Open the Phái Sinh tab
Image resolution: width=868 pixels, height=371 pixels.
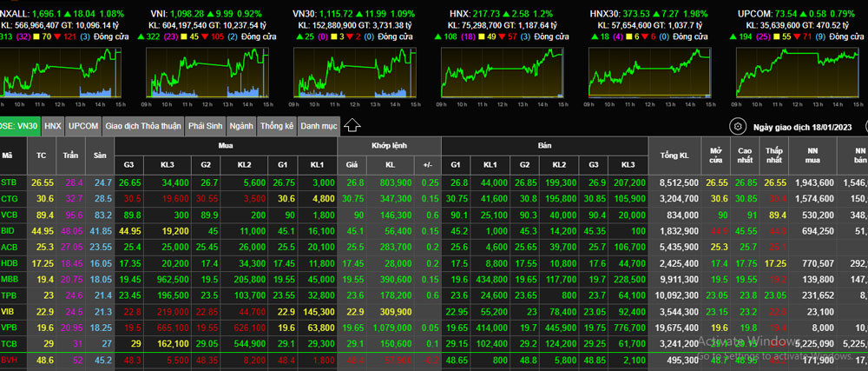point(207,126)
